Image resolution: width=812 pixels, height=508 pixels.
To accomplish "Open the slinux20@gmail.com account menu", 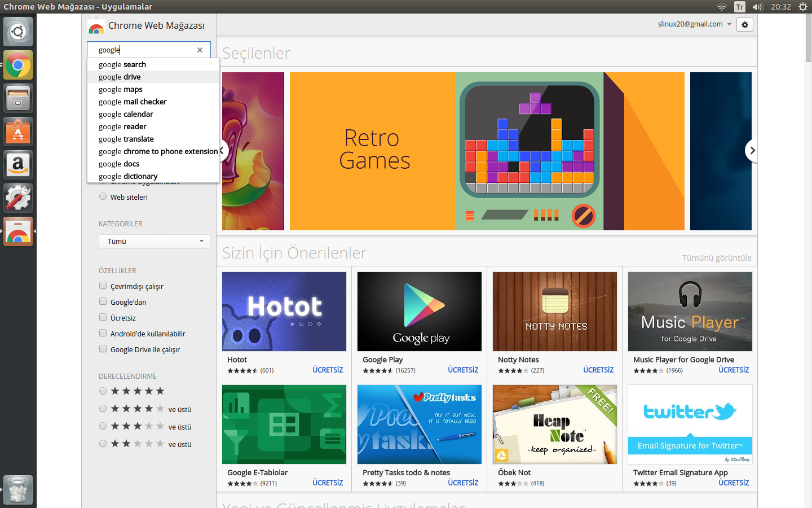I will 694,24.
